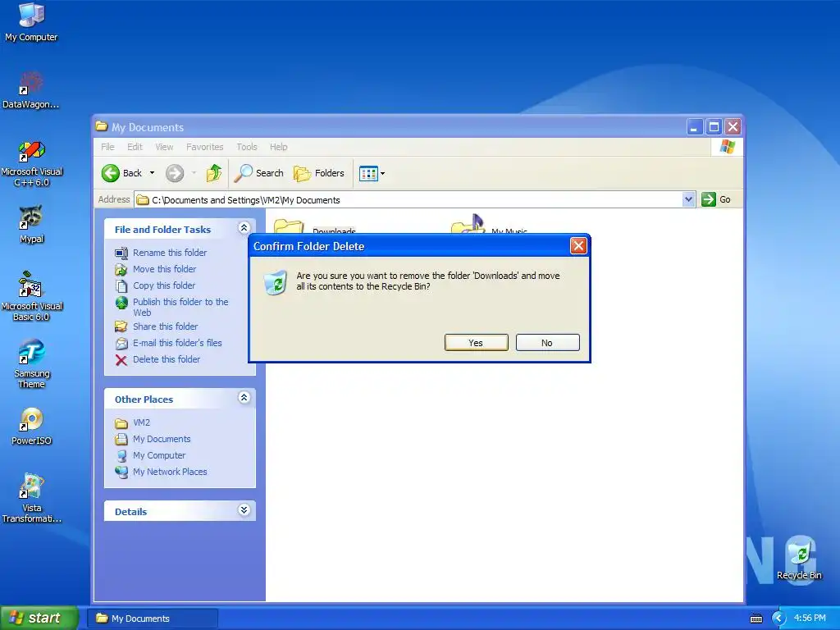This screenshot has height=630, width=840.
Task: Open My Computer desktop icon
Action: (x=31, y=22)
